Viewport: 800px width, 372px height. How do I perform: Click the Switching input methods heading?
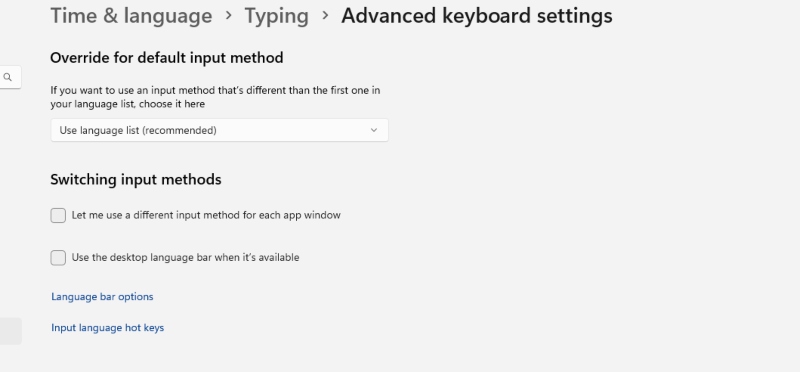point(136,180)
